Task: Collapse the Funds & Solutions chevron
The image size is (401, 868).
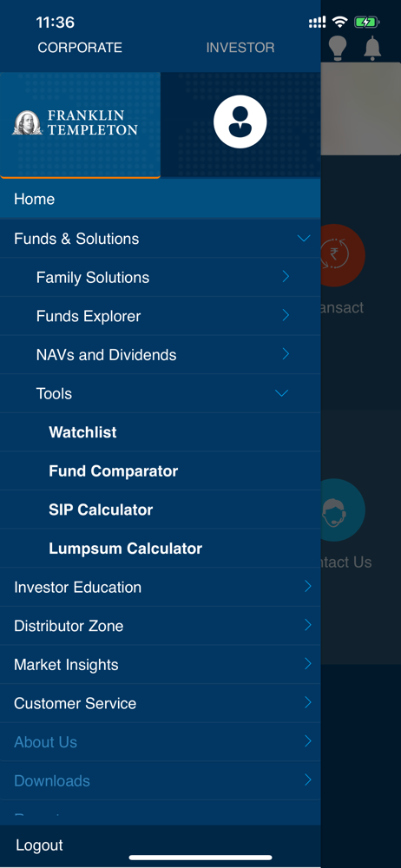Action: pos(304,239)
